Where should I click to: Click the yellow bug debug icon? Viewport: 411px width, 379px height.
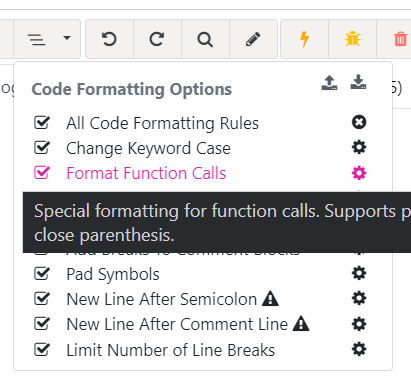(x=352, y=39)
